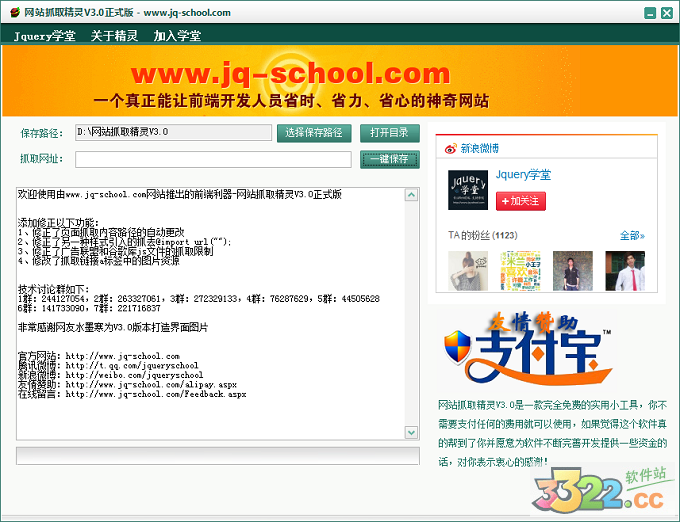Click the 非常感谢网友水墨寒 line in the log

pyautogui.click(x=113, y=327)
